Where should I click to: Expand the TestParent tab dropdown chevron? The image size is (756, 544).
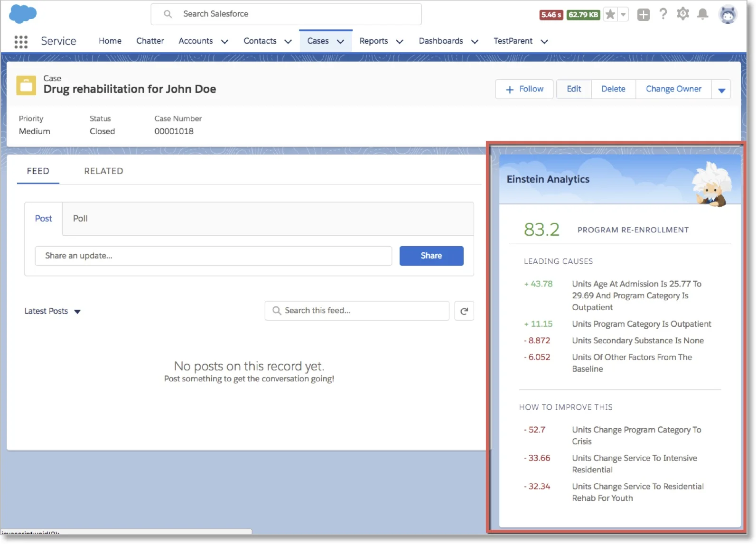544,42
